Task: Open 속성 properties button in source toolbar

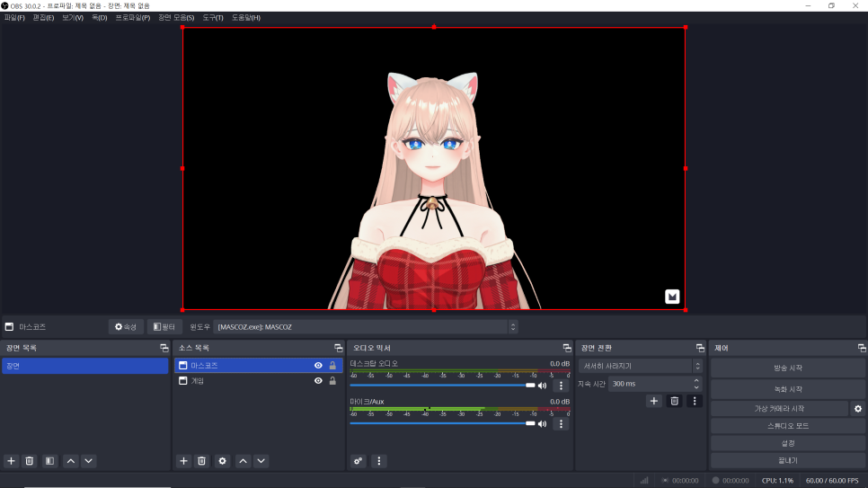Action: [x=126, y=327]
